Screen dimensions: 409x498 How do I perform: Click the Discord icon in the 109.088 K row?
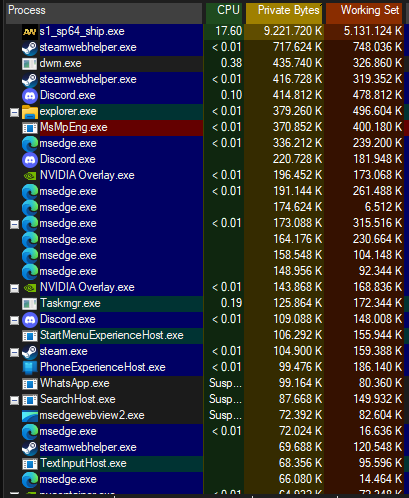[30, 319]
